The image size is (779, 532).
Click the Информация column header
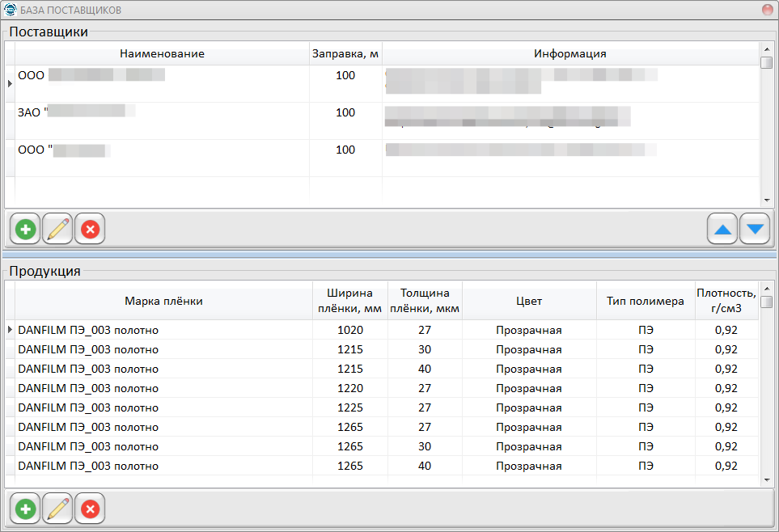[570, 53]
